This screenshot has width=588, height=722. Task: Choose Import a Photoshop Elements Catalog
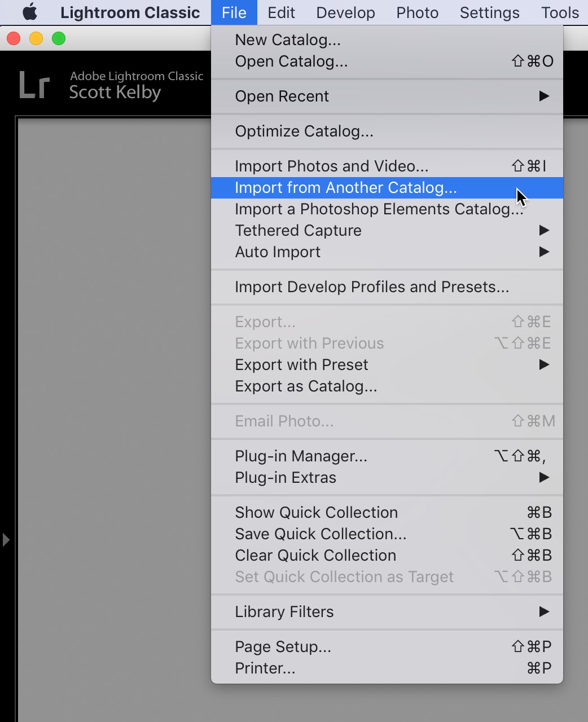(387, 209)
